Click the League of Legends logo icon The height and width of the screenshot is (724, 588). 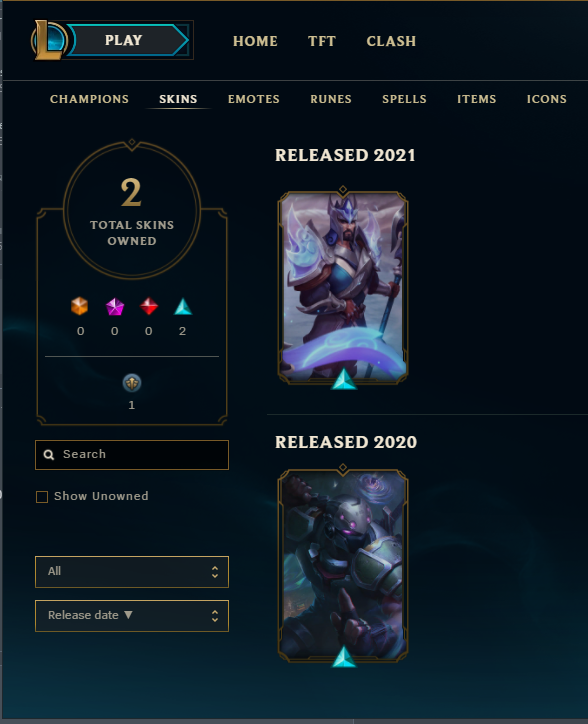coord(49,40)
